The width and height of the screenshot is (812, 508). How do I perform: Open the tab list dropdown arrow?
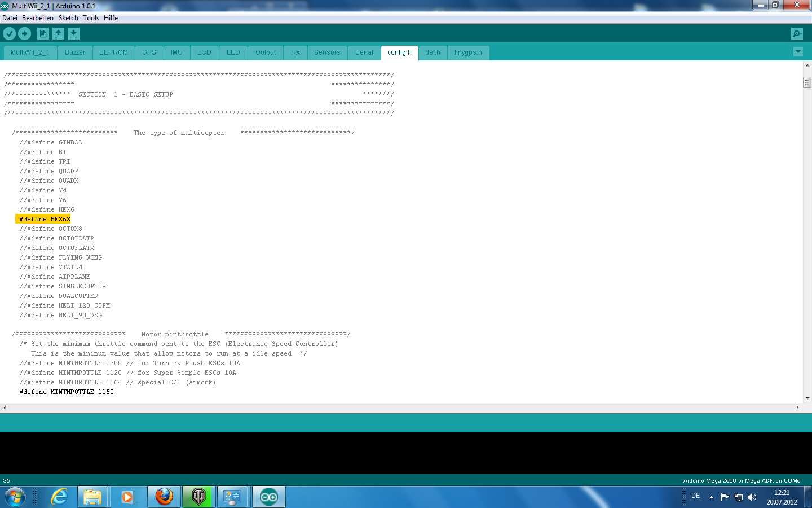tap(797, 51)
